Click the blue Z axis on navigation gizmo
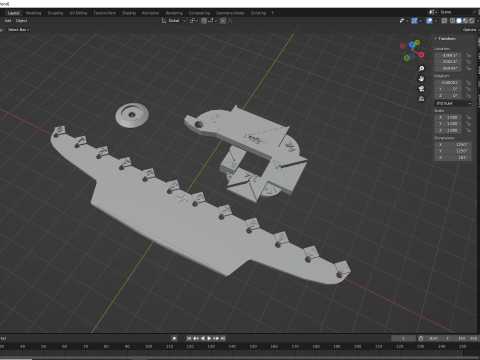The height and width of the screenshot is (360, 480). pos(412,44)
